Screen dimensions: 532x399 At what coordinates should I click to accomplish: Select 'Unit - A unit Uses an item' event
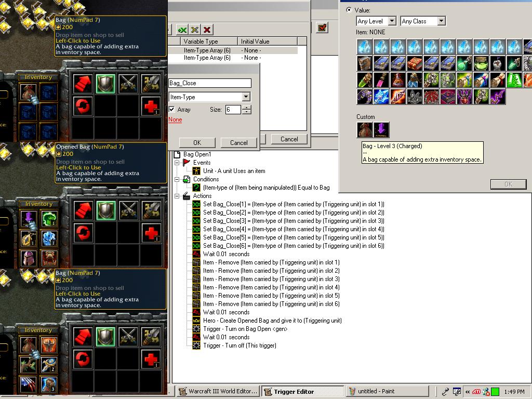234,171
